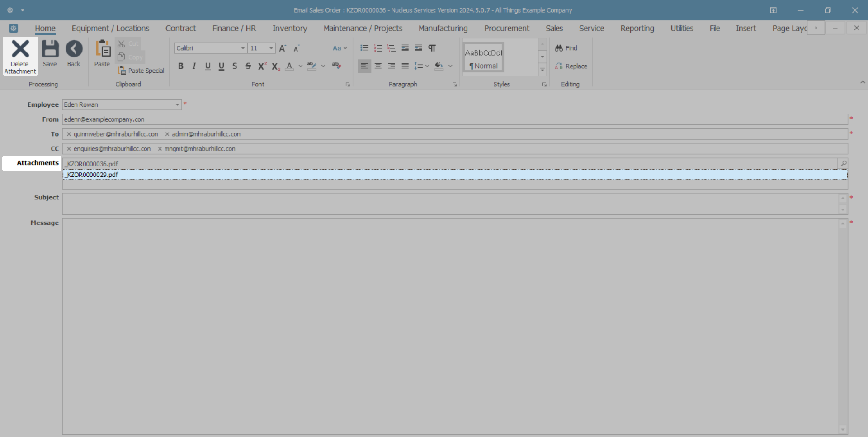
Task: Justify the paragraph text
Action: pos(405,66)
